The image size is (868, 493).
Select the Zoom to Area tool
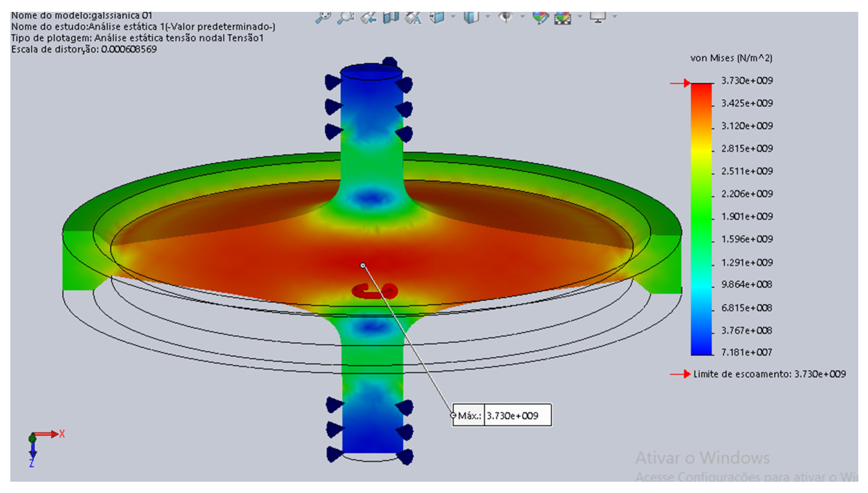tap(345, 17)
